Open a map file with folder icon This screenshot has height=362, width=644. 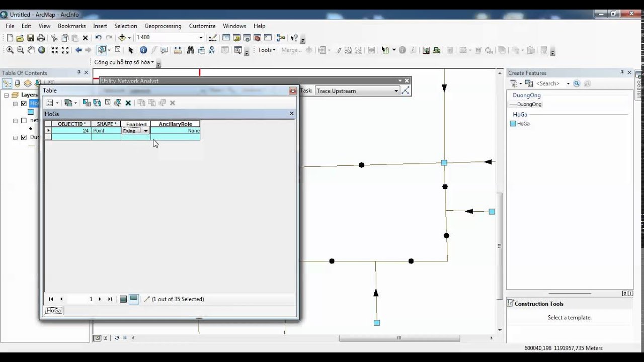20,38
